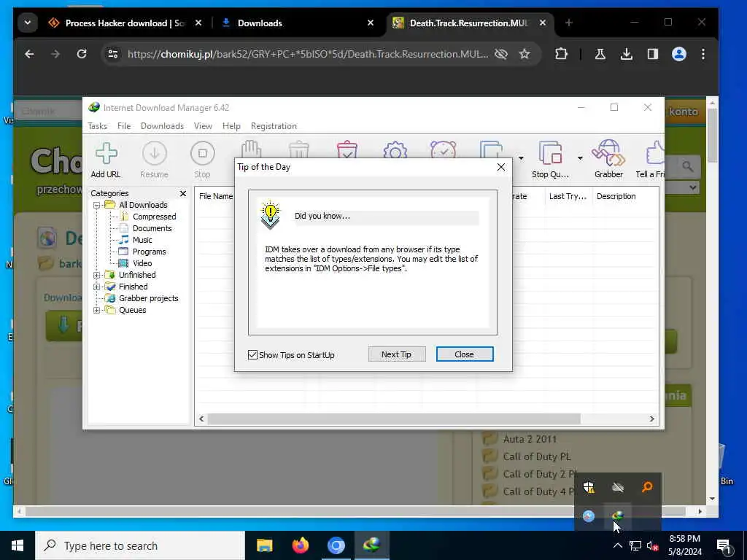Click Windows Security tray icon

[589, 487]
